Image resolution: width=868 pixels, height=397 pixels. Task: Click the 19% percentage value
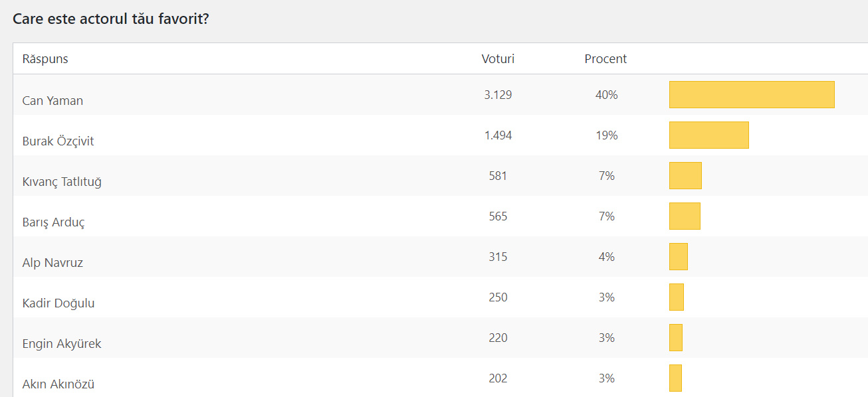(x=606, y=135)
